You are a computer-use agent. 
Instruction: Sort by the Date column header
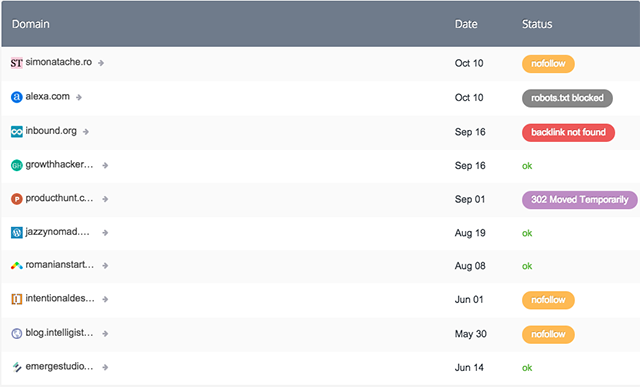(466, 24)
